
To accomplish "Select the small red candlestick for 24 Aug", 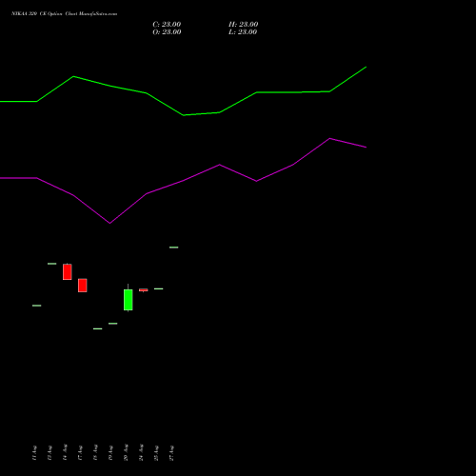I will [144, 289].
